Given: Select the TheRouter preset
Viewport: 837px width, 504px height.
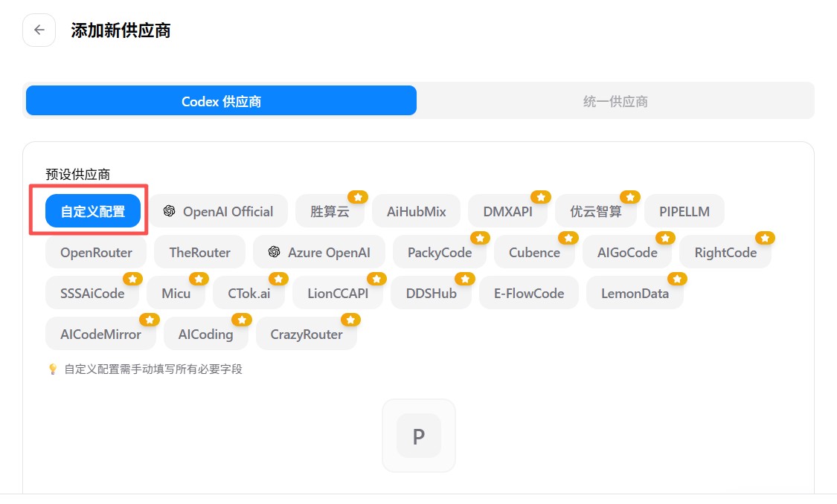Looking at the screenshot, I should pos(199,252).
